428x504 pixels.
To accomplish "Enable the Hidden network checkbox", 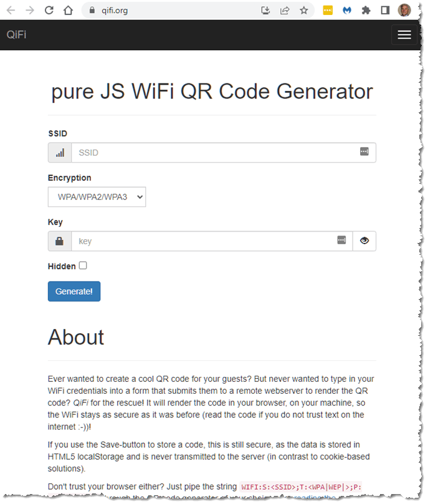I will (x=83, y=265).
